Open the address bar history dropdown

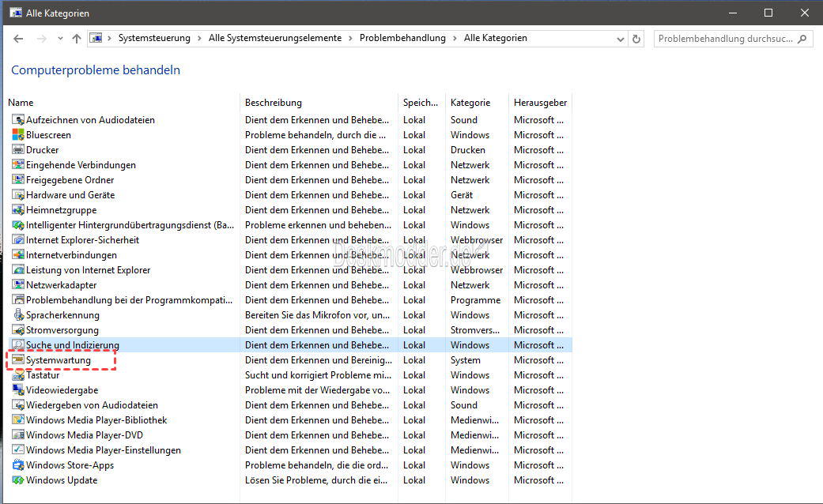click(x=619, y=39)
